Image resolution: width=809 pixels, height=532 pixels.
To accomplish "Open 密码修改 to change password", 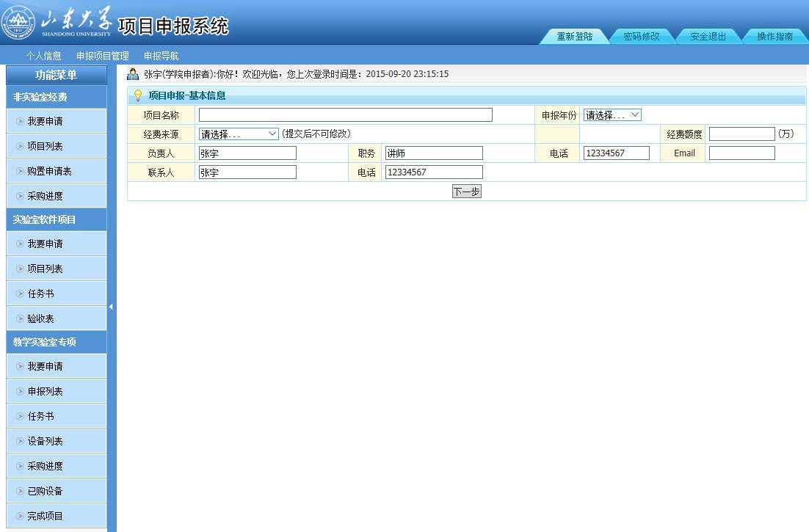I will point(641,34).
